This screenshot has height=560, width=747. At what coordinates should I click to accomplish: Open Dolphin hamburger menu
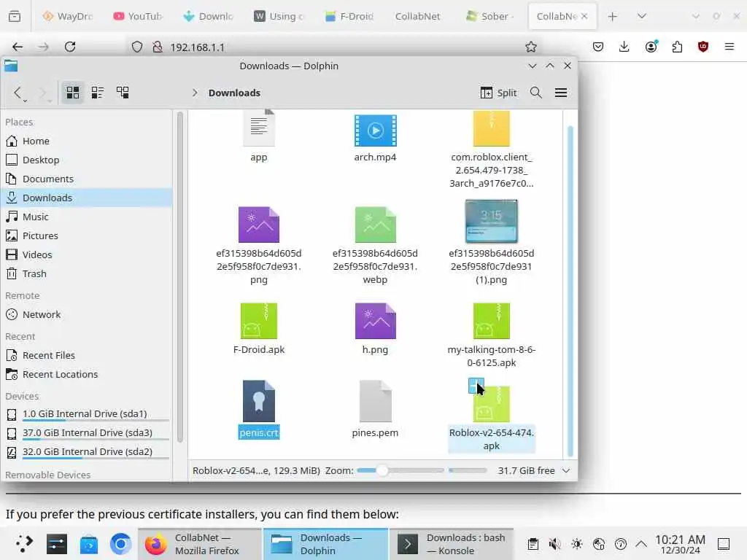561,93
